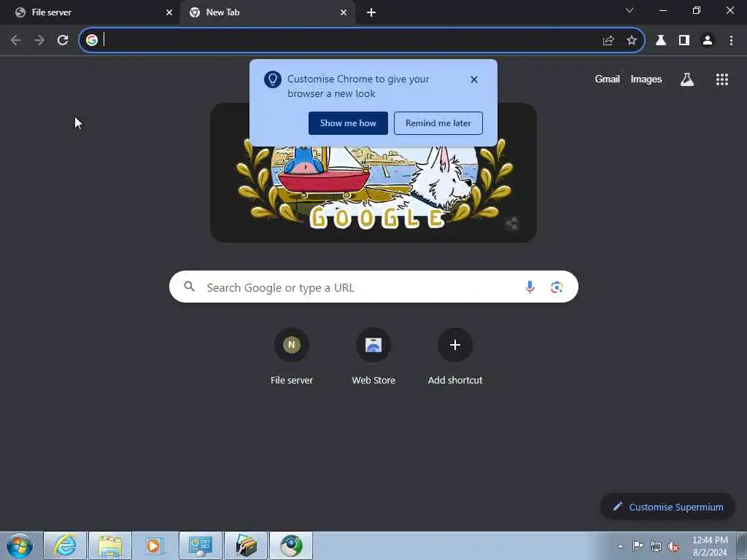The width and height of the screenshot is (747, 560).
Task: Click the Supermium browser taskbar icon
Action: point(291,545)
